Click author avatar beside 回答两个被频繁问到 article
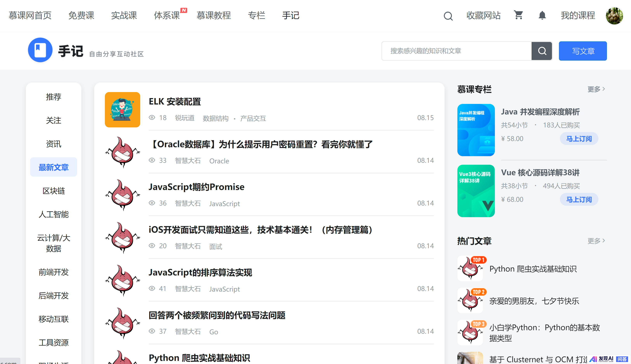The width and height of the screenshot is (631, 364). [x=122, y=323]
